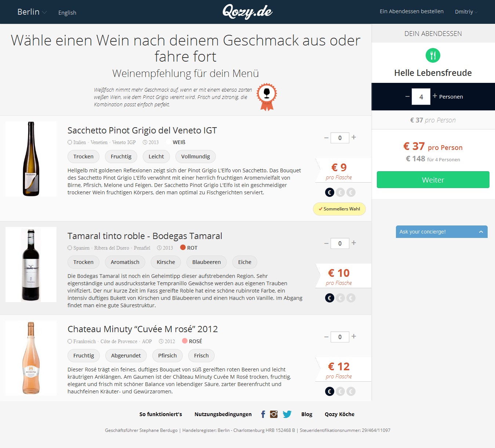This screenshot has height=448, width=495.
Task: Click the green Weiter button
Action: point(433,180)
